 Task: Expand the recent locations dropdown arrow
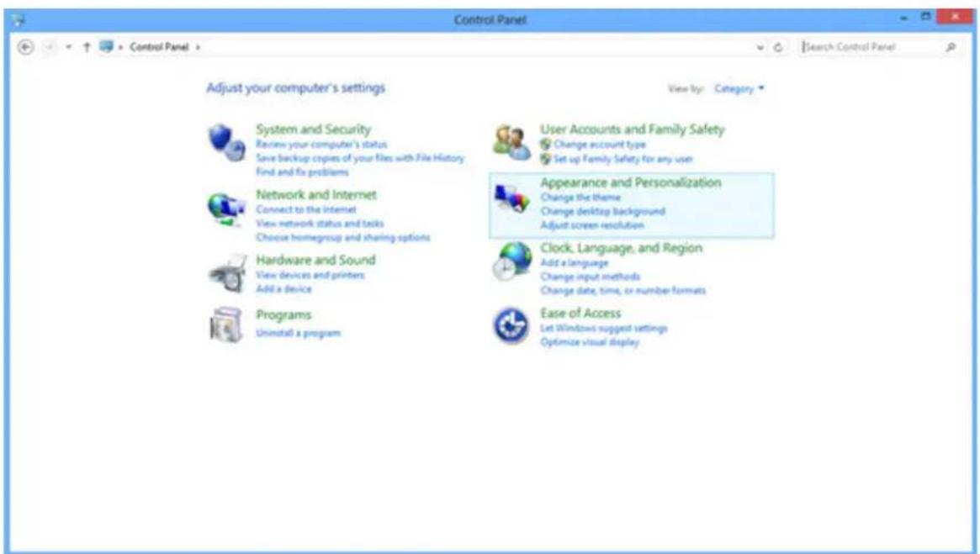point(68,47)
